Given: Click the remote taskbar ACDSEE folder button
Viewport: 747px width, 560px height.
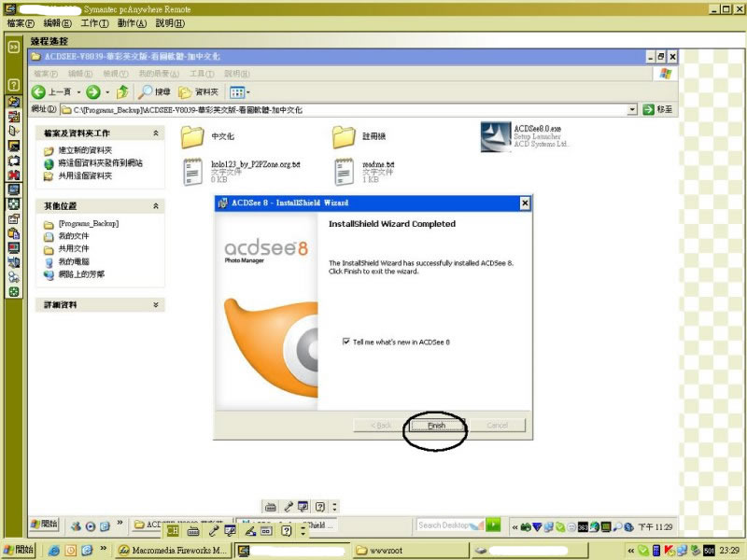Looking at the screenshot, I should point(181,525).
